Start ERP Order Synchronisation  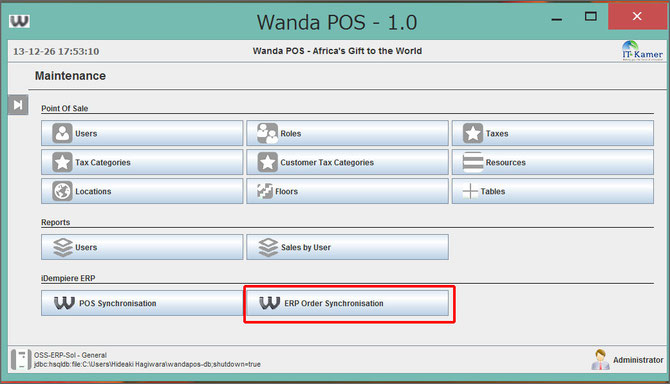pos(347,303)
